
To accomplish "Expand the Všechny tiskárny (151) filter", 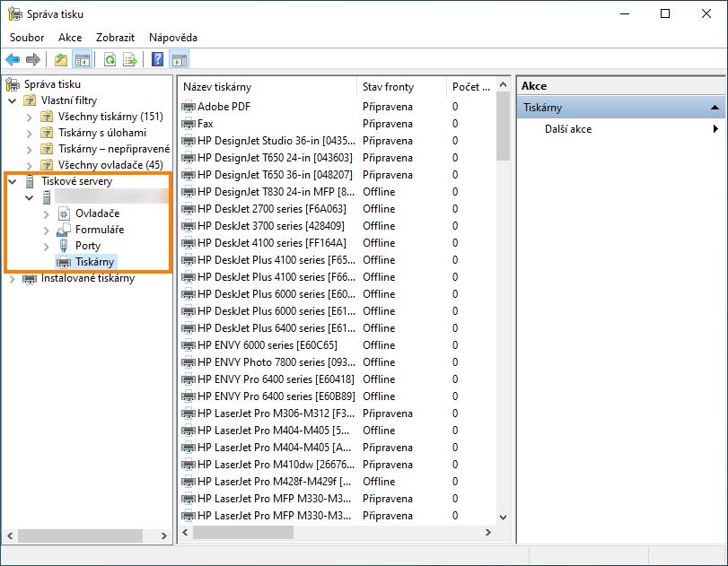I will [x=30, y=117].
